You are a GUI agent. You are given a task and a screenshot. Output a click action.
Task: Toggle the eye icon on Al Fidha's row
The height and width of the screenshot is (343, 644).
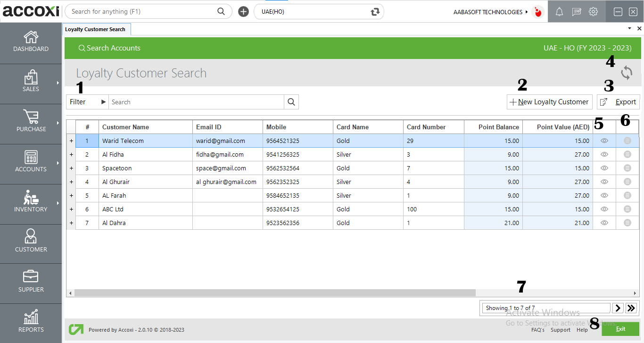tap(604, 154)
